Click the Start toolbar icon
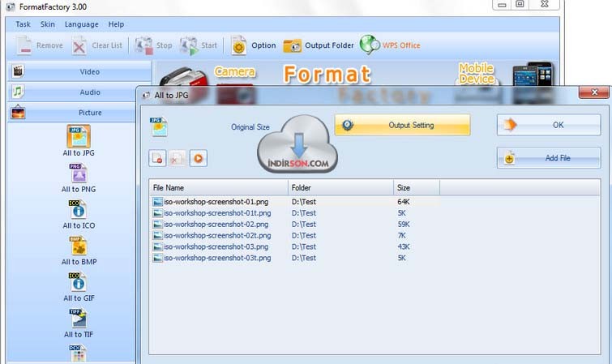612x364 pixels. pyautogui.click(x=189, y=45)
